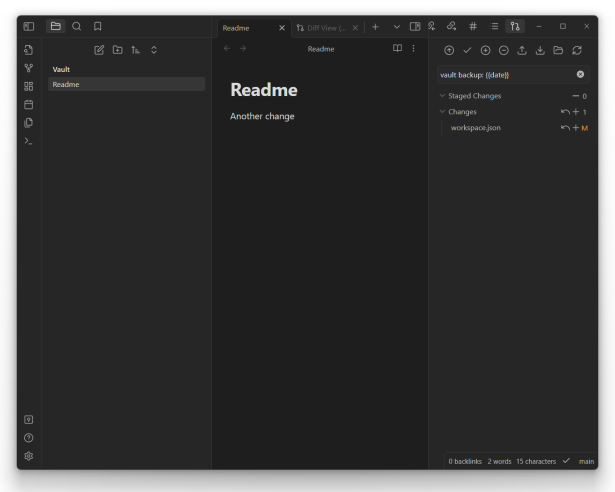Select Readme in the file list

[126, 84]
